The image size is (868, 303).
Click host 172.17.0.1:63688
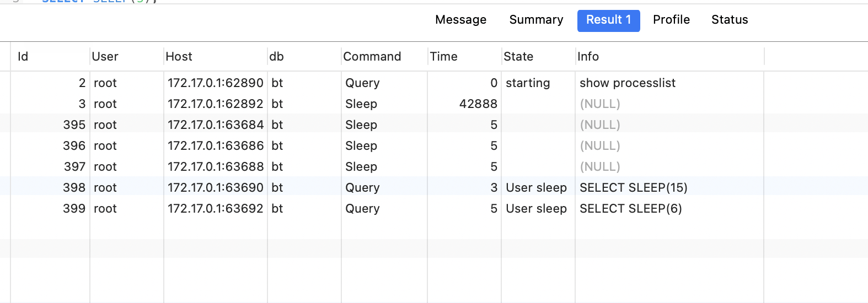click(216, 167)
